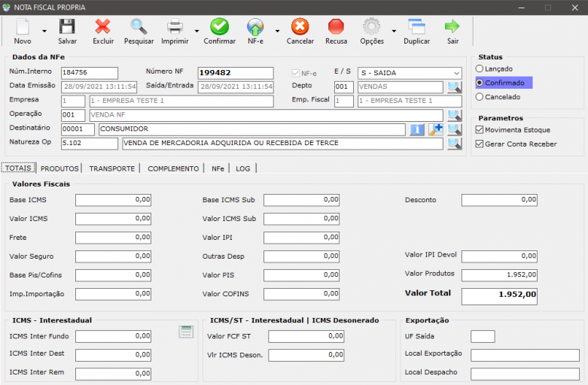The height and width of the screenshot is (385, 588).
Task: Switch to the TRANSPORTE tab
Action: pyautogui.click(x=111, y=168)
